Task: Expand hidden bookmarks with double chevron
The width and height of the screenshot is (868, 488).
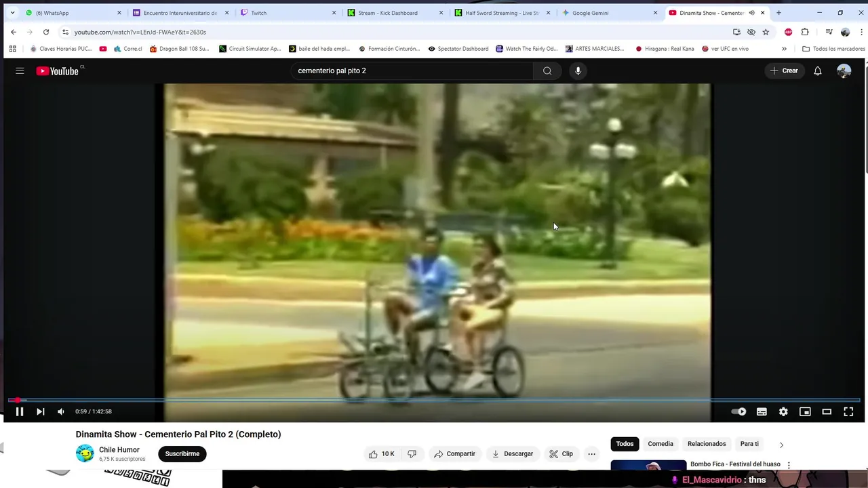Action: (784, 49)
